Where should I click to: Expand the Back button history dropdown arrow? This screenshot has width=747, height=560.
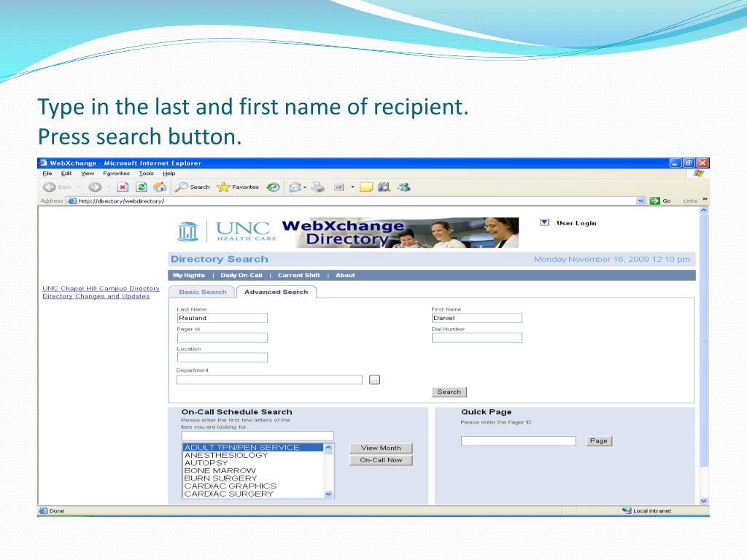point(79,187)
